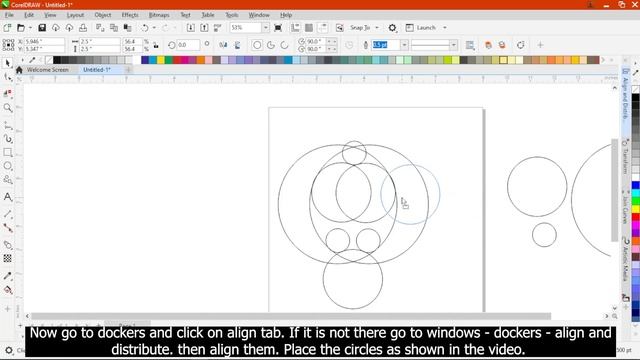640x360 pixels.
Task: Select the Crop tool
Action: pyautogui.click(x=7, y=93)
